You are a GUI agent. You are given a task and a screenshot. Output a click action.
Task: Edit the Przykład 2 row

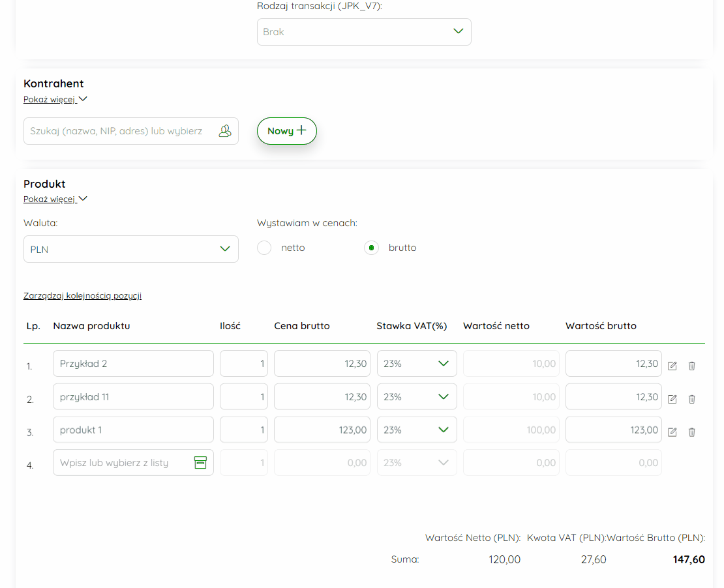coord(672,366)
